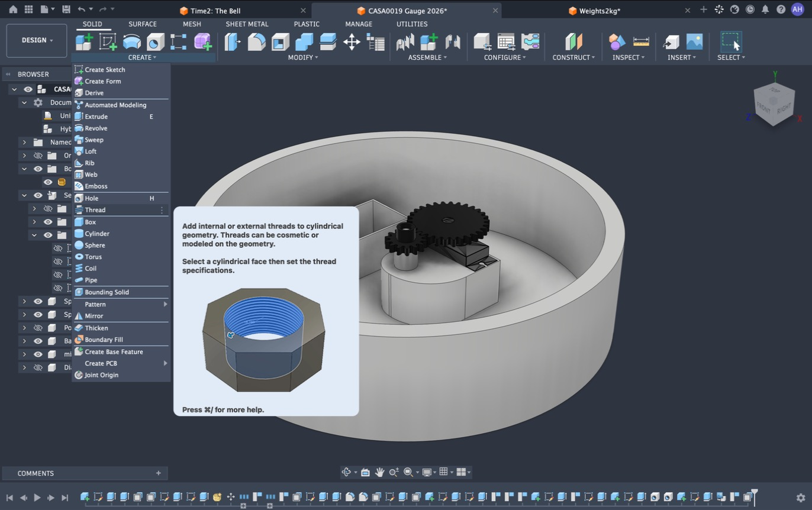Choose Extrude from the Create menu
Viewport: 812px width, 510px height.
click(x=121, y=117)
